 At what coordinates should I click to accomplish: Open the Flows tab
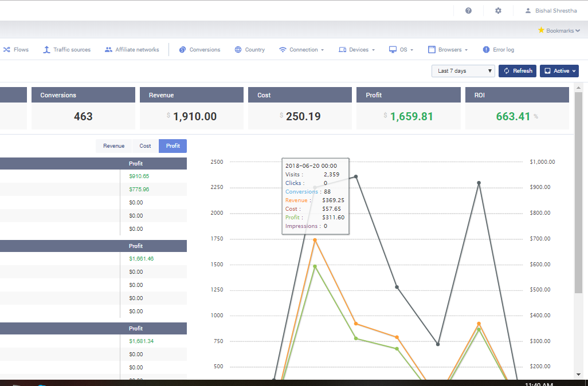click(x=16, y=50)
